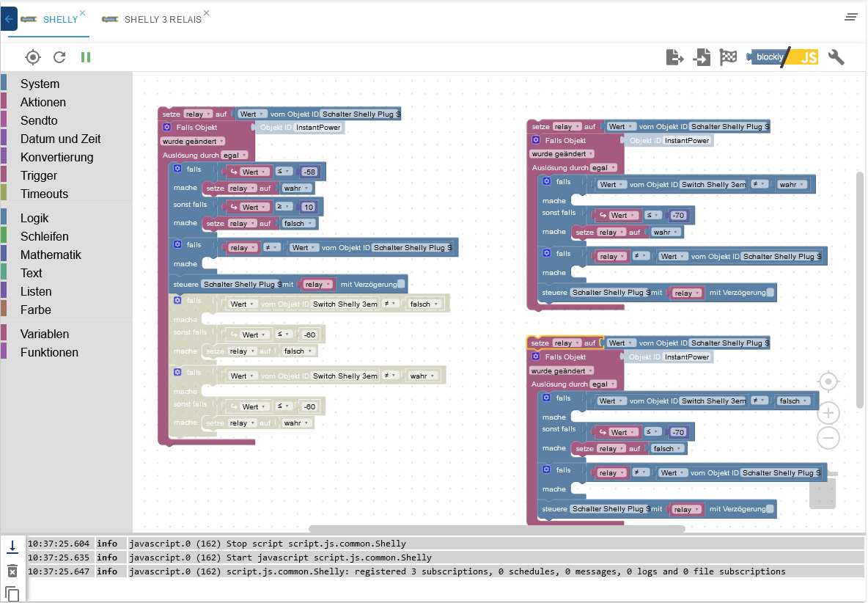Click the log scroll-to-bottom icon
Image resolution: width=868 pixels, height=603 pixels.
(x=12, y=547)
